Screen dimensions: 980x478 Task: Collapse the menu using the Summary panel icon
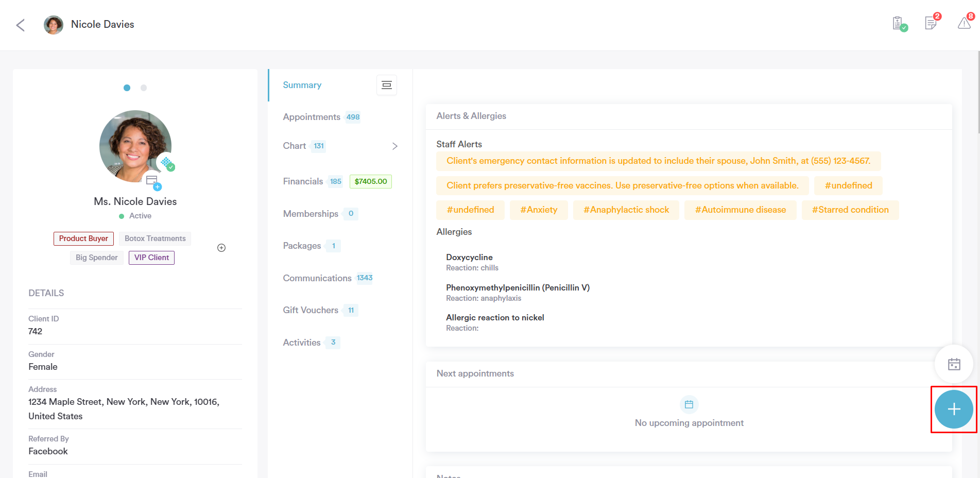click(x=386, y=86)
